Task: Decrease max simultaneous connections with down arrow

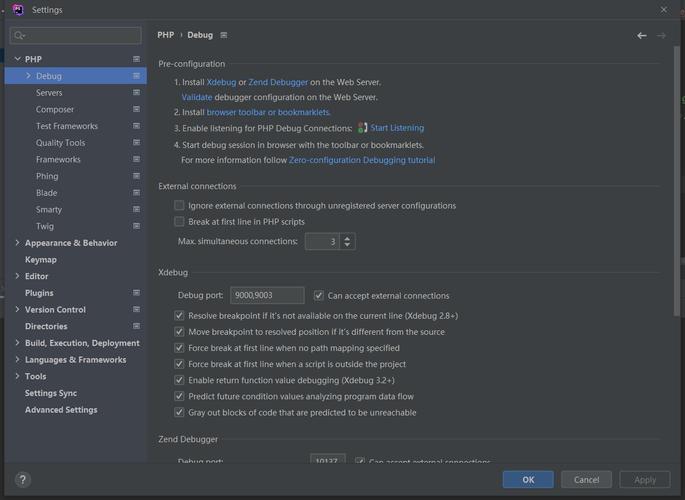Action: [x=347, y=245]
